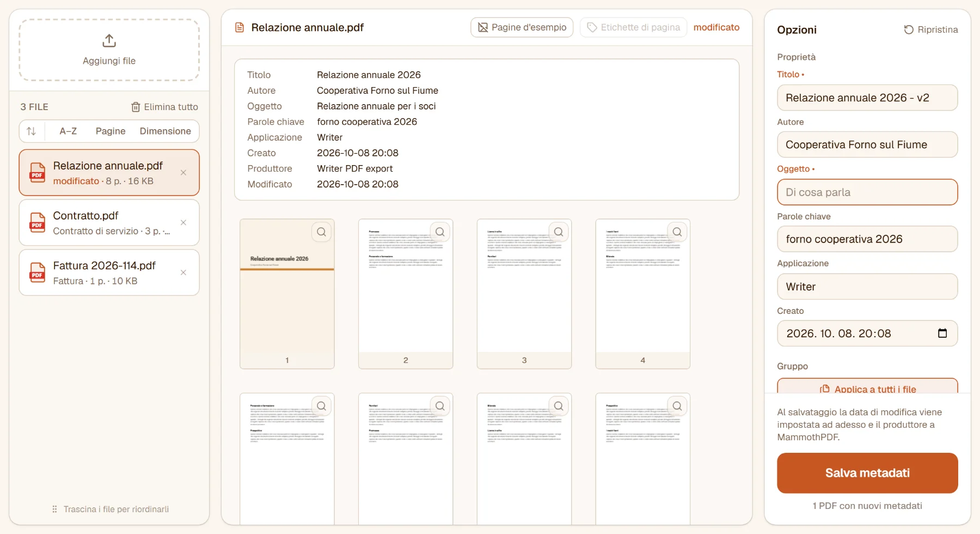The image size is (980, 534).
Task: Toggle Etichette di pagina
Action: coord(633,27)
